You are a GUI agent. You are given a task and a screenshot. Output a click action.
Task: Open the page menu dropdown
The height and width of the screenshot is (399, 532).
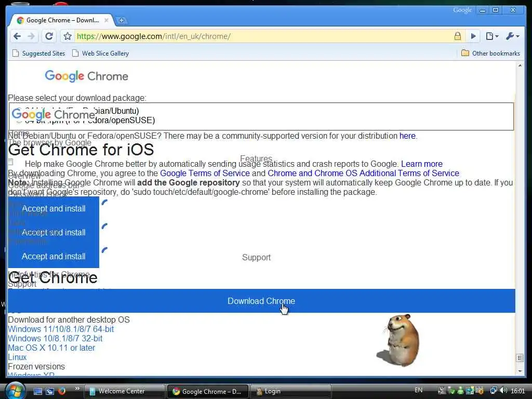point(492,36)
